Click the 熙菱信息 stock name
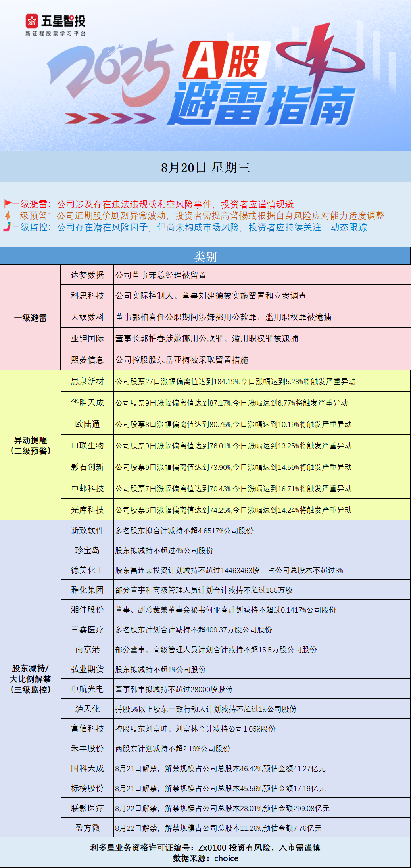Screen dimensions: 411x868 point(87,360)
